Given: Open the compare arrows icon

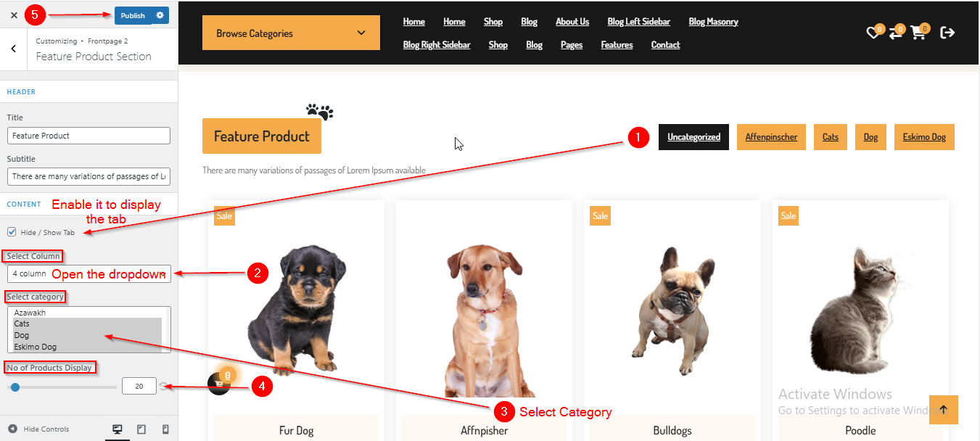Looking at the screenshot, I should 895,33.
